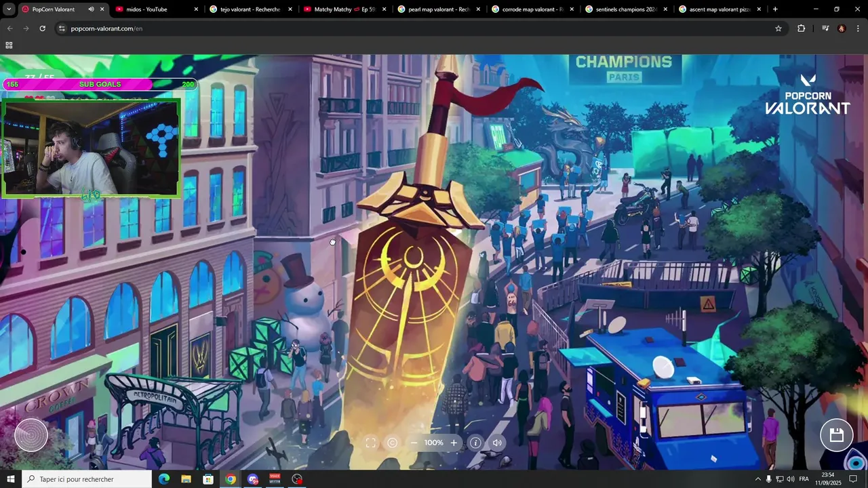Show hidden system tray icons
Screen dimensions: 868x488
pos(758,479)
